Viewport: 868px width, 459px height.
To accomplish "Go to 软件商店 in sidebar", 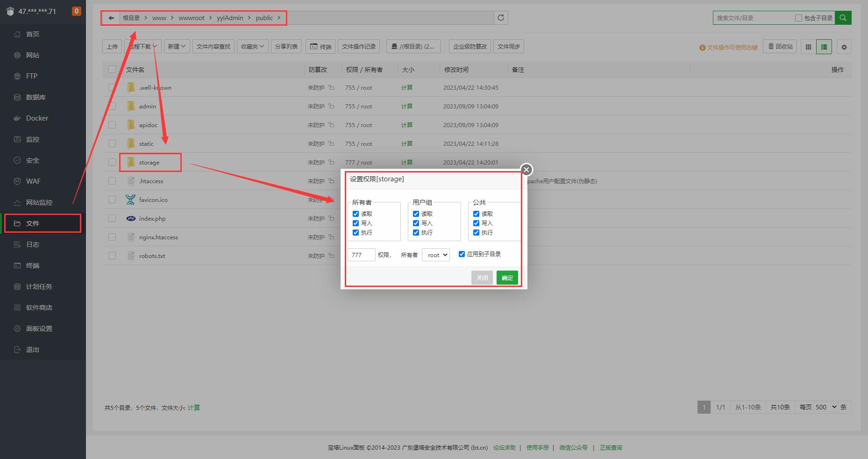I will tap(39, 308).
